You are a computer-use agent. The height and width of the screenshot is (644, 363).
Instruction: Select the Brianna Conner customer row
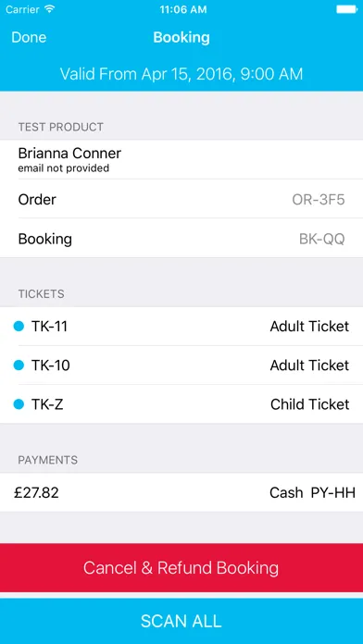181,160
